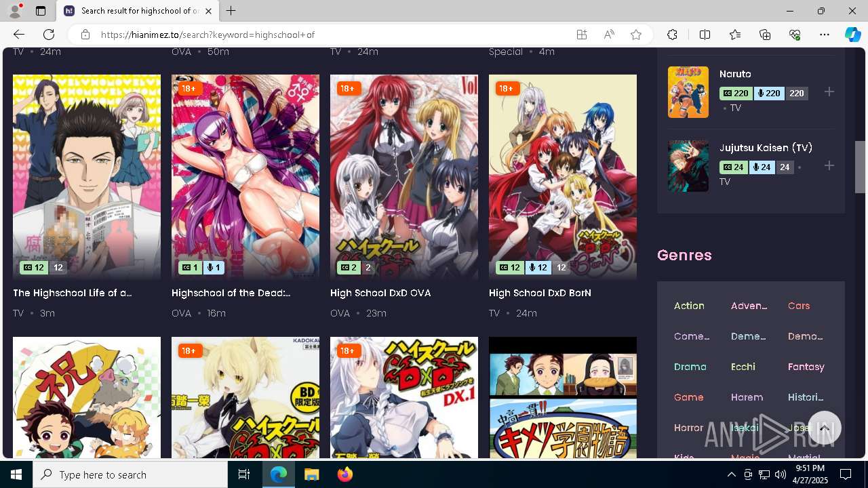Open the Favorites list
The height and width of the screenshot is (488, 868).
(735, 35)
